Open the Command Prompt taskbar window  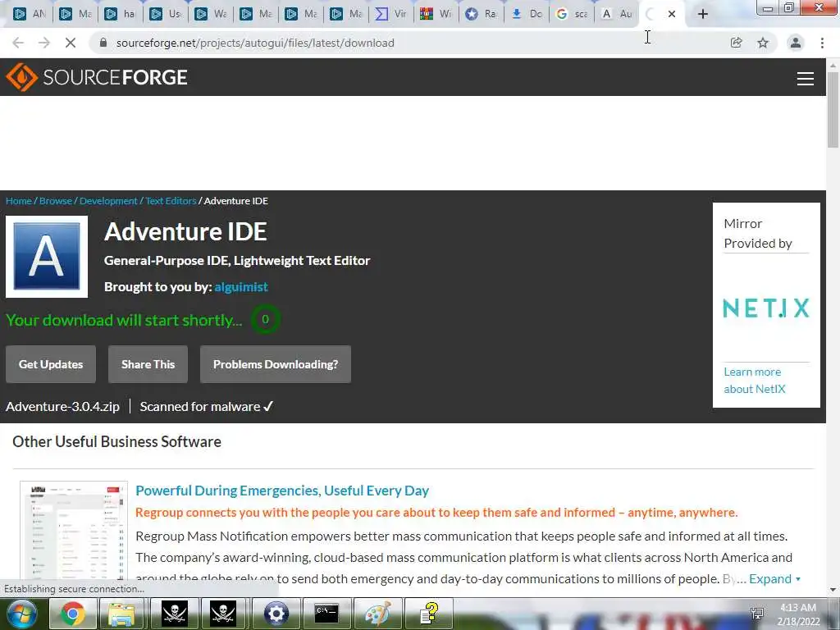pyautogui.click(x=326, y=614)
